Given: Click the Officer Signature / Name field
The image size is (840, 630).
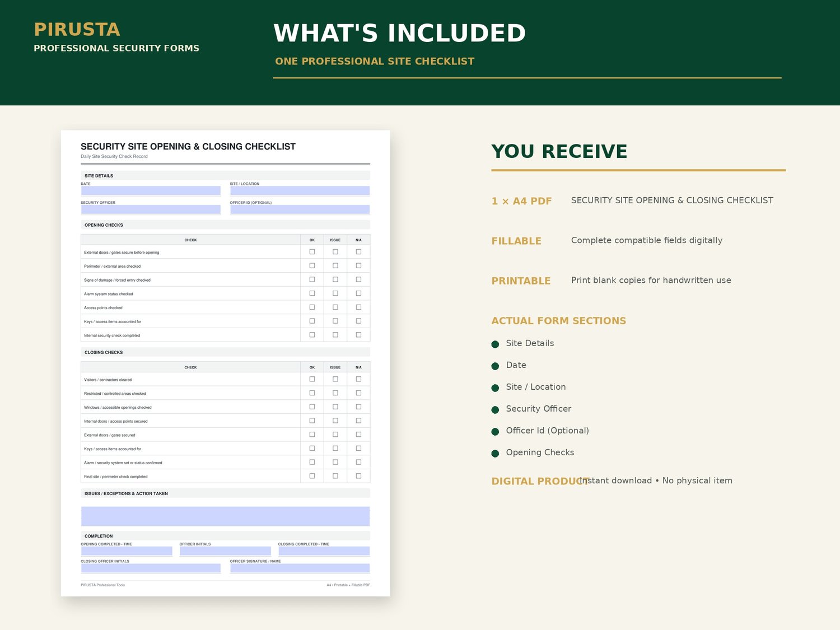Looking at the screenshot, I should [x=300, y=568].
